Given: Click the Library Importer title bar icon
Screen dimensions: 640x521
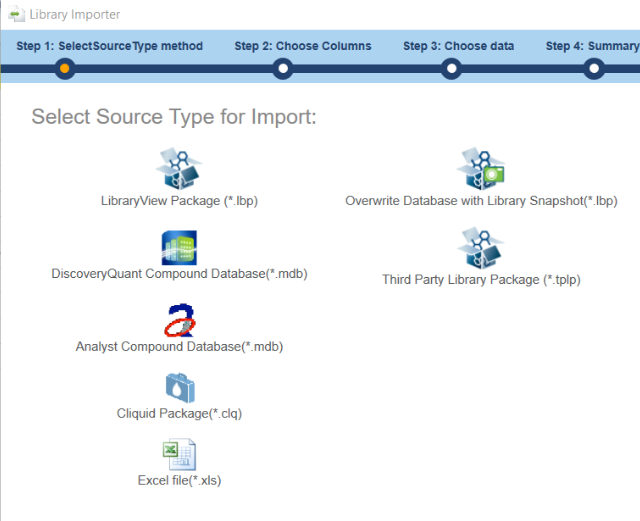Looking at the screenshot, I should (16, 14).
